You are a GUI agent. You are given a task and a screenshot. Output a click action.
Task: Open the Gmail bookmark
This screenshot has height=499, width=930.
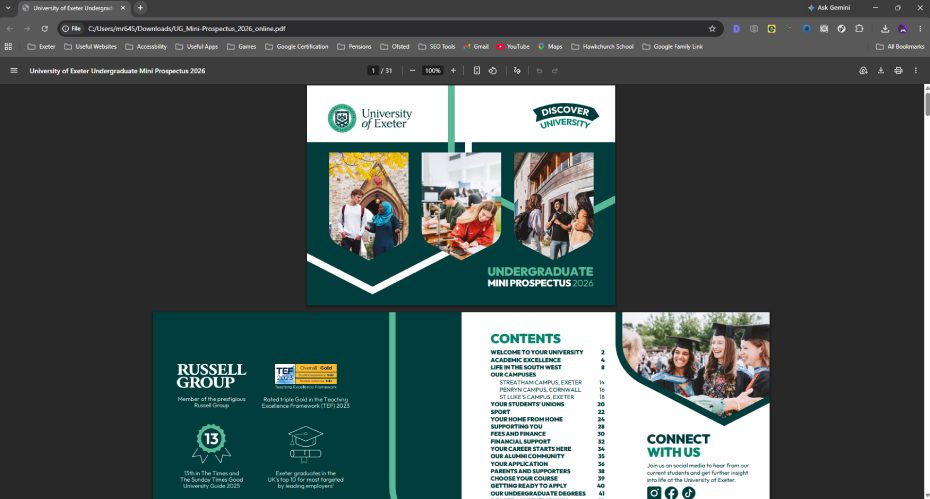[x=476, y=46]
